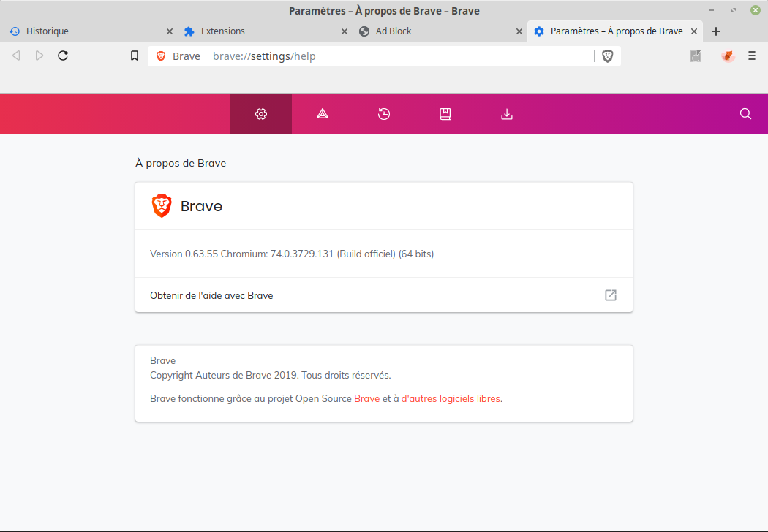Screen dimensions: 768x532
Task: Switch to the Extensions tab
Action: [x=256, y=31]
